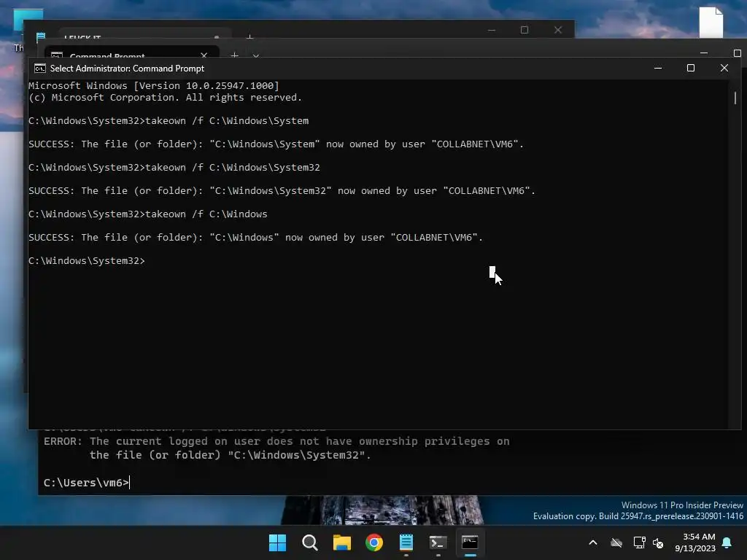Select the desktop file icon at top right

(x=711, y=22)
